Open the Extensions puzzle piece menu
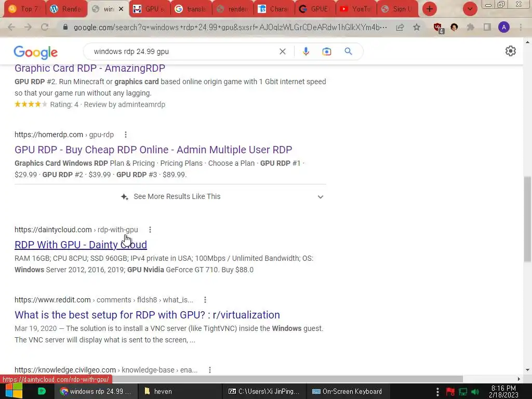The image size is (532, 399). pyautogui.click(x=470, y=27)
